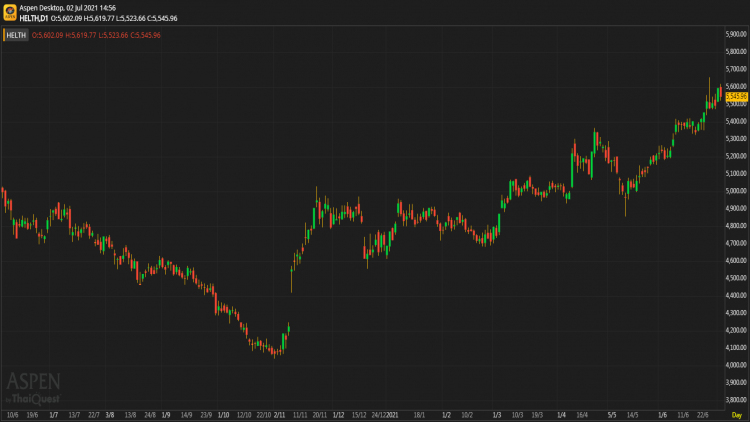750x422 pixels.
Task: Click the 19/6 date axis label
Action: click(32, 415)
